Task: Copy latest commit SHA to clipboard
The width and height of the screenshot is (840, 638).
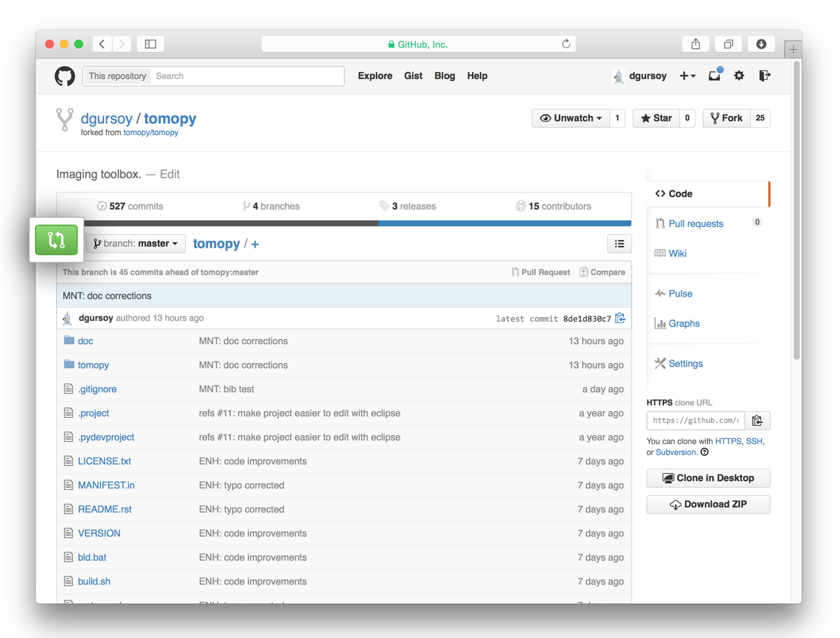Action: click(x=620, y=318)
